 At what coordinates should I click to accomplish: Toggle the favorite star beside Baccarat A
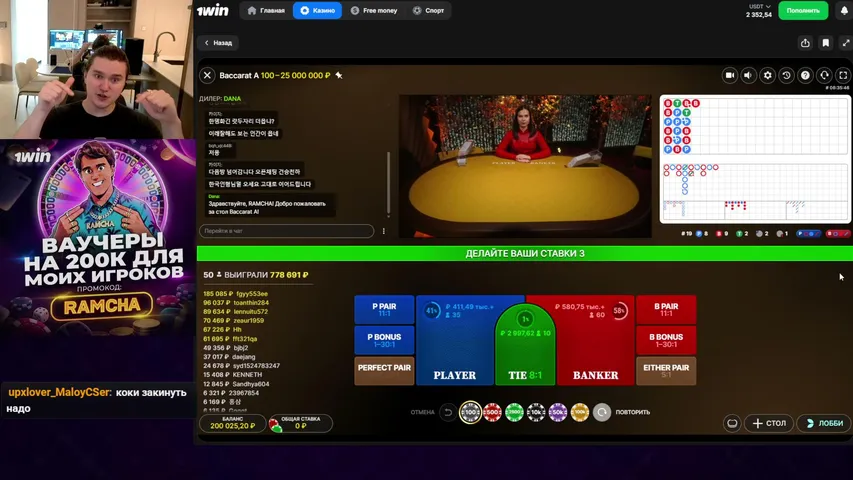(339, 75)
